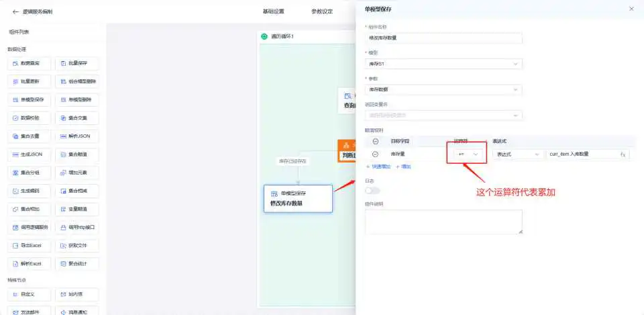Choose the 调用逻辑服务 component
The width and height of the screenshot is (644, 315).
click(29, 227)
